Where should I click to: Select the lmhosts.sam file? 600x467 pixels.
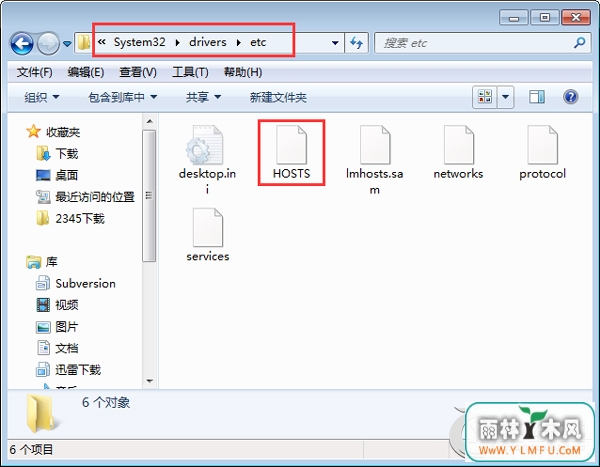point(375,159)
